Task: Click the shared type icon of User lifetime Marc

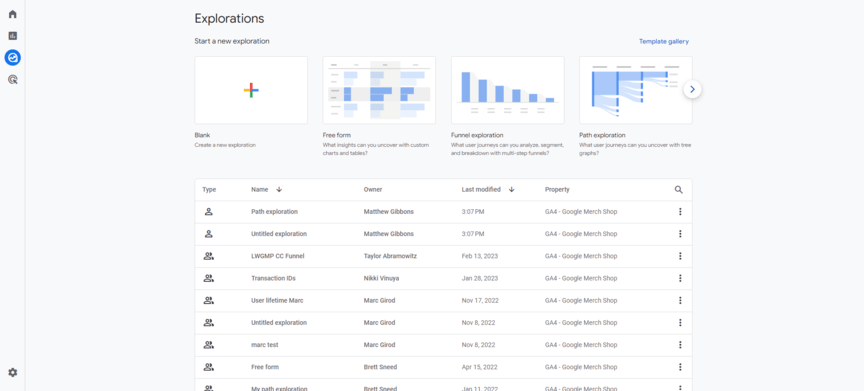Action: click(208, 300)
